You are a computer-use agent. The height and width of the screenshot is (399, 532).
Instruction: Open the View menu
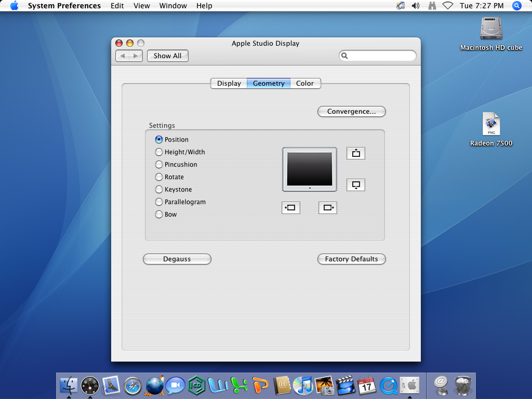click(141, 6)
